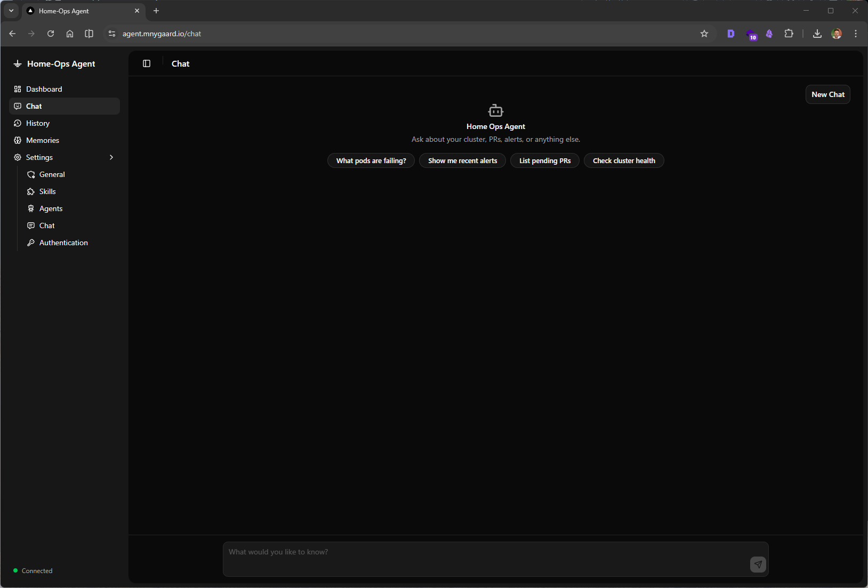Click the Dashboard grid icon
Screen dimensions: 868x588
tap(18, 89)
